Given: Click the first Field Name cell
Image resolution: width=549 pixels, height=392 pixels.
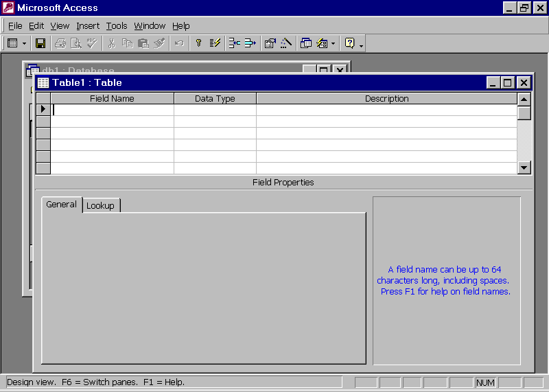Looking at the screenshot, I should coord(112,110).
